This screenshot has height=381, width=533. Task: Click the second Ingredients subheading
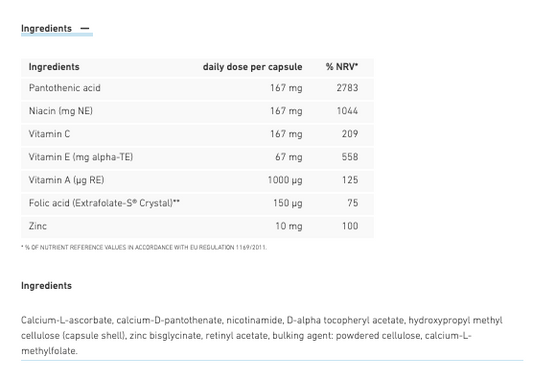[x=46, y=285]
